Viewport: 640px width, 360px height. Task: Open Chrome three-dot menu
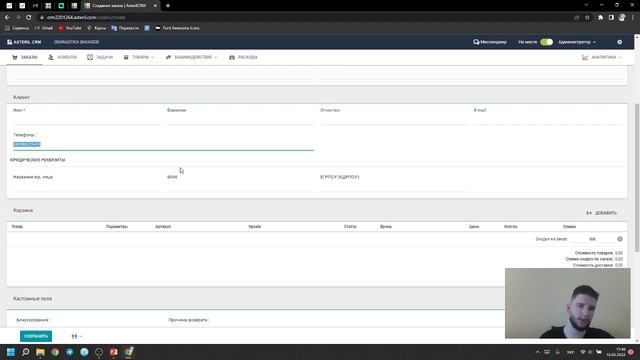coord(633,18)
